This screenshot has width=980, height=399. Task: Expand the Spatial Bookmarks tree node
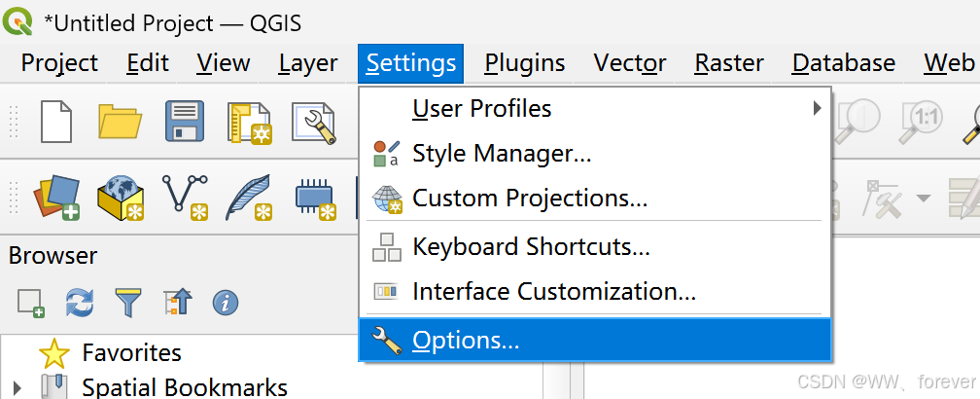click(17, 386)
